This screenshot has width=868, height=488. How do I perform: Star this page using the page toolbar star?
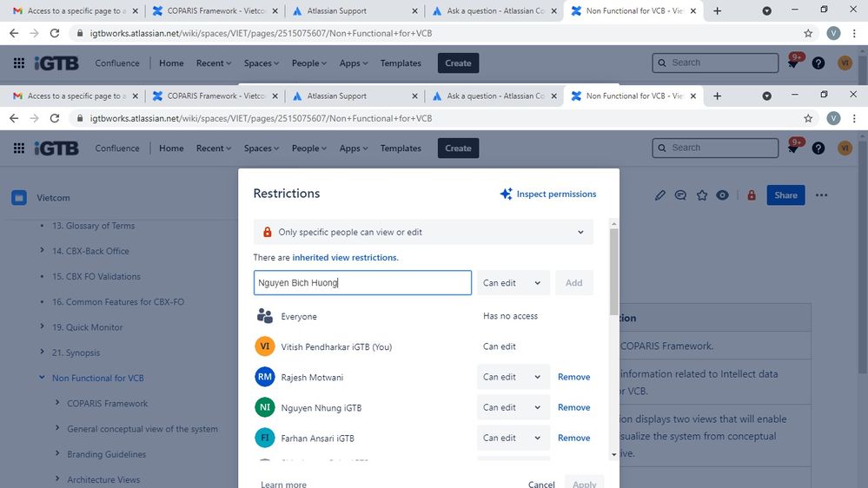(702, 195)
